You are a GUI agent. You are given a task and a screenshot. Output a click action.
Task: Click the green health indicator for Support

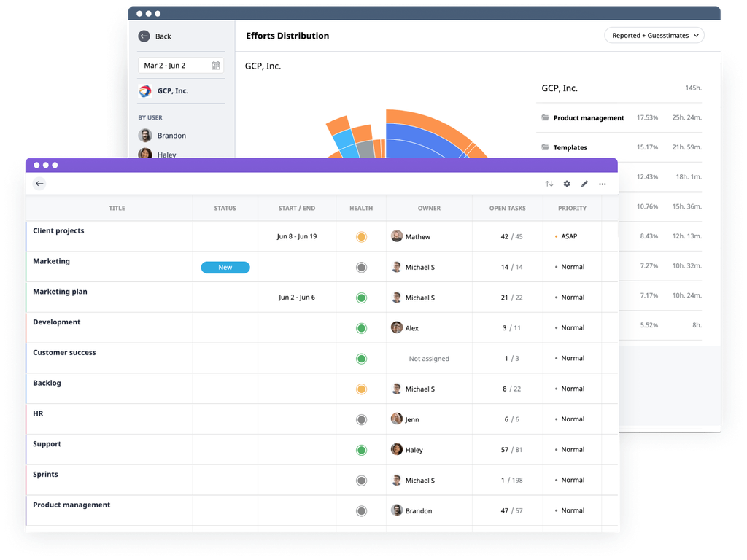tap(362, 450)
